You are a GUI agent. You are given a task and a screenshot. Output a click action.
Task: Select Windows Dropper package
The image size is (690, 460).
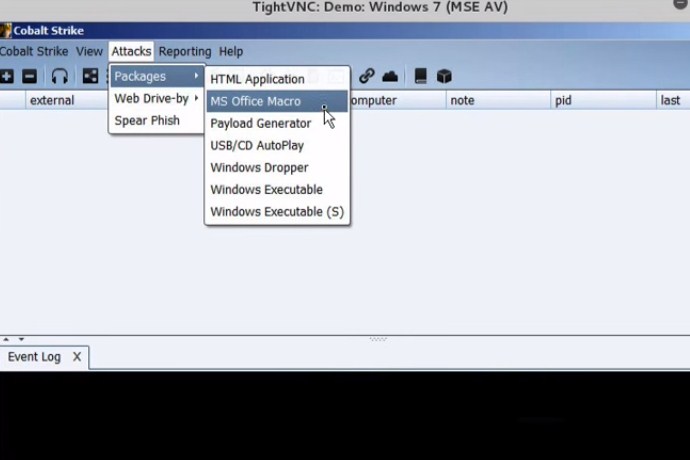(x=277, y=167)
